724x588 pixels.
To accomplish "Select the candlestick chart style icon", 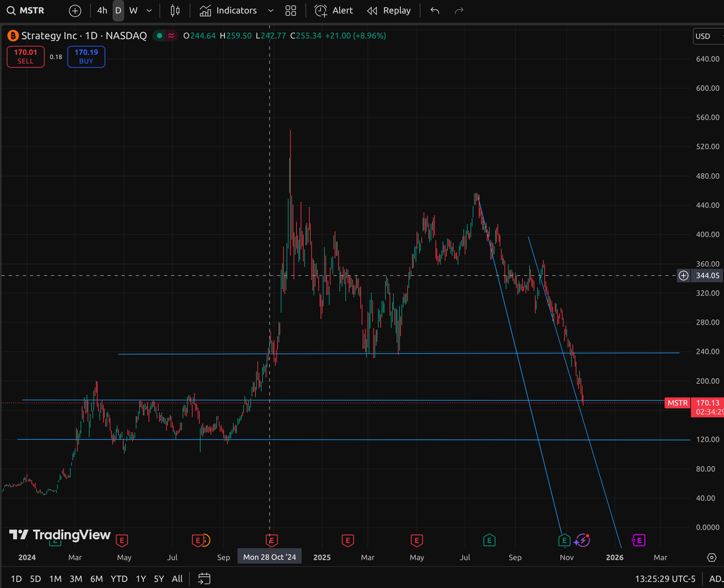I will [175, 10].
